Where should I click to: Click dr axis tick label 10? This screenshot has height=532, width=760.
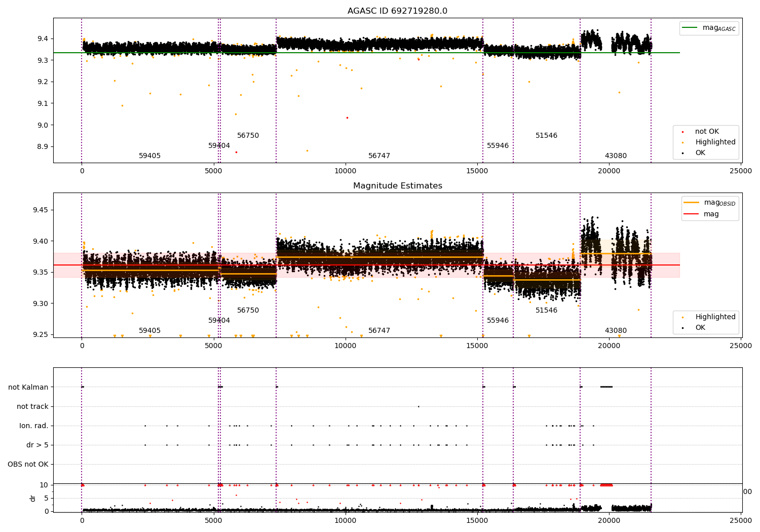(44, 485)
